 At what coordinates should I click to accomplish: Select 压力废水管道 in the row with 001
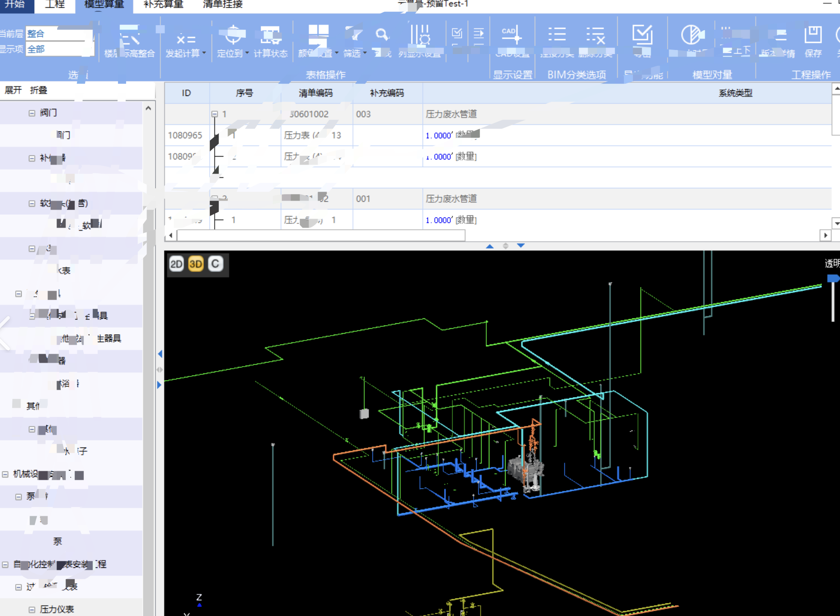(452, 199)
